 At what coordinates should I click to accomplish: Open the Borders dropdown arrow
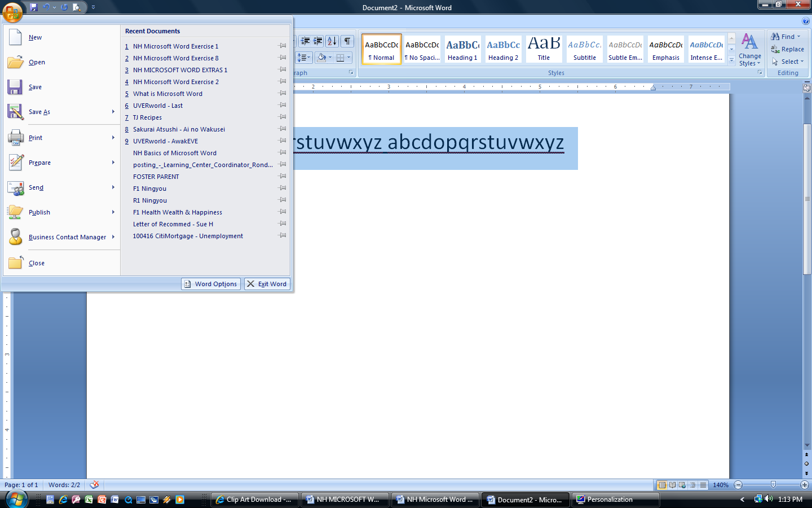349,57
